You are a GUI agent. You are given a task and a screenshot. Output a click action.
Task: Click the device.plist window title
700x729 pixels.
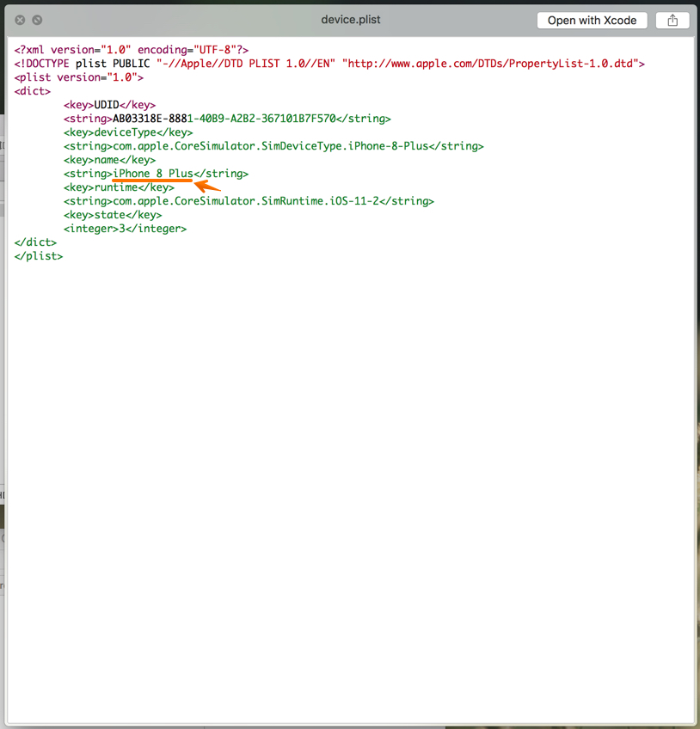pos(350,20)
